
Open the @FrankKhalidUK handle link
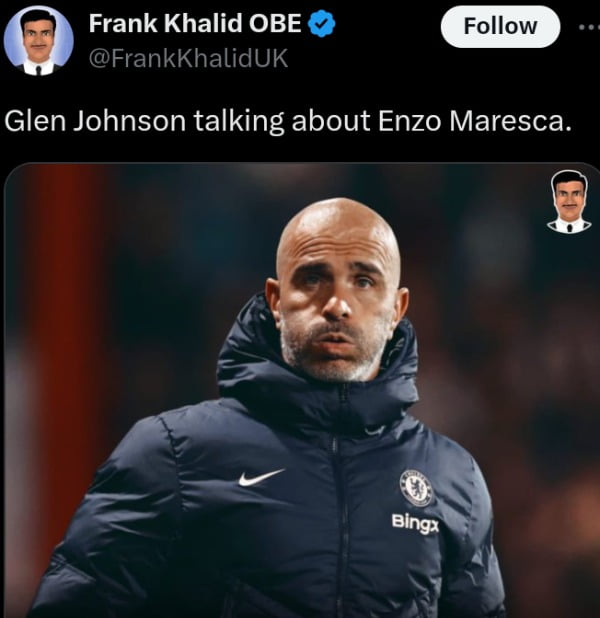(188, 58)
